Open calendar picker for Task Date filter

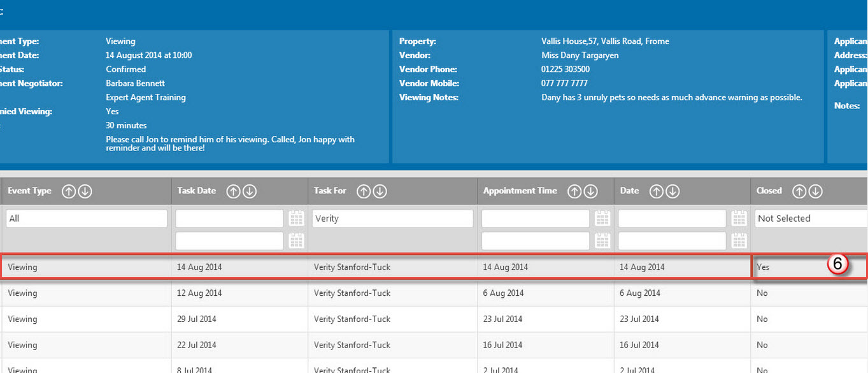(295, 218)
